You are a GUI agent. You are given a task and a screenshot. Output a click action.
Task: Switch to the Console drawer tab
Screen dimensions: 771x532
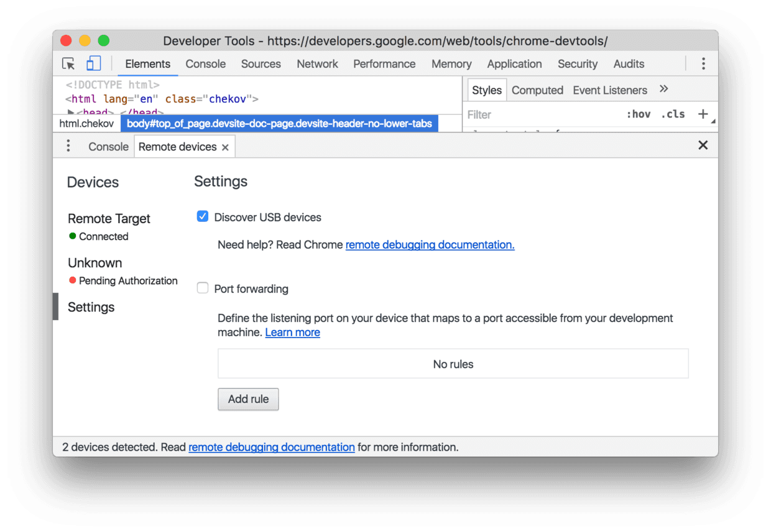tap(108, 147)
